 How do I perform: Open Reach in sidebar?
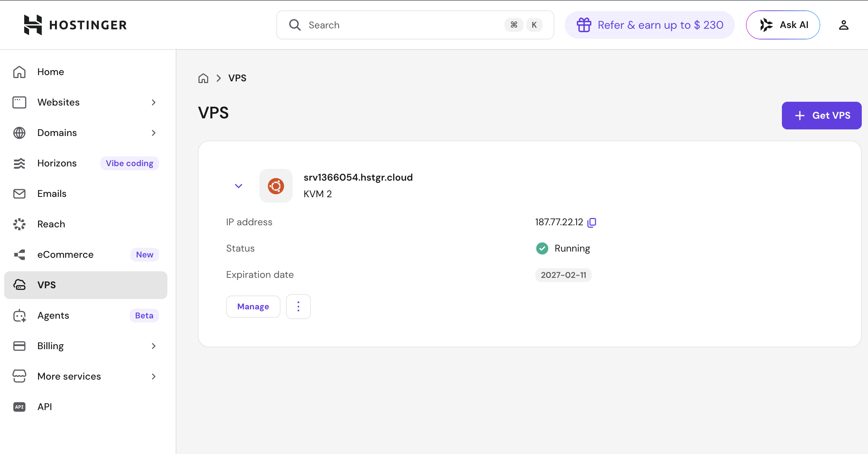[86, 224]
